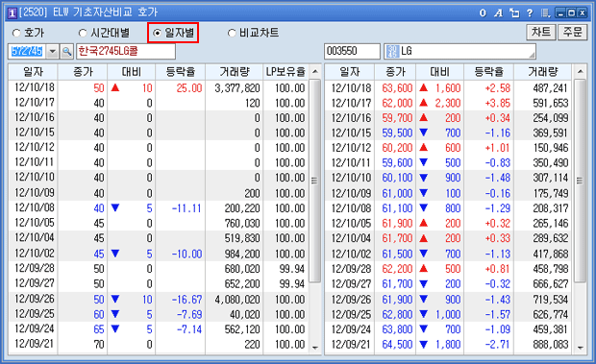Click left table 등락율 column header

coord(180,71)
